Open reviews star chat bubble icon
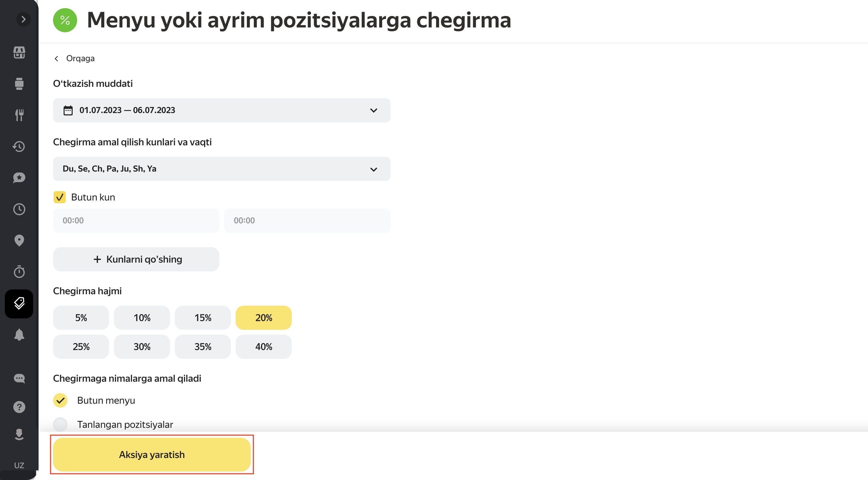Viewport: 868px width, 480px height. [x=19, y=178]
